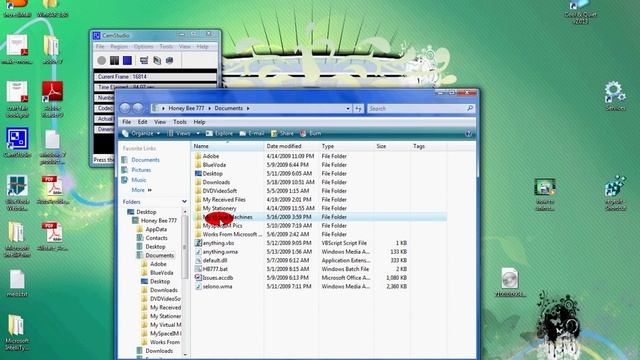The width and height of the screenshot is (640, 360).
Task: Open CamStudio Tools menu
Action: 166,47
